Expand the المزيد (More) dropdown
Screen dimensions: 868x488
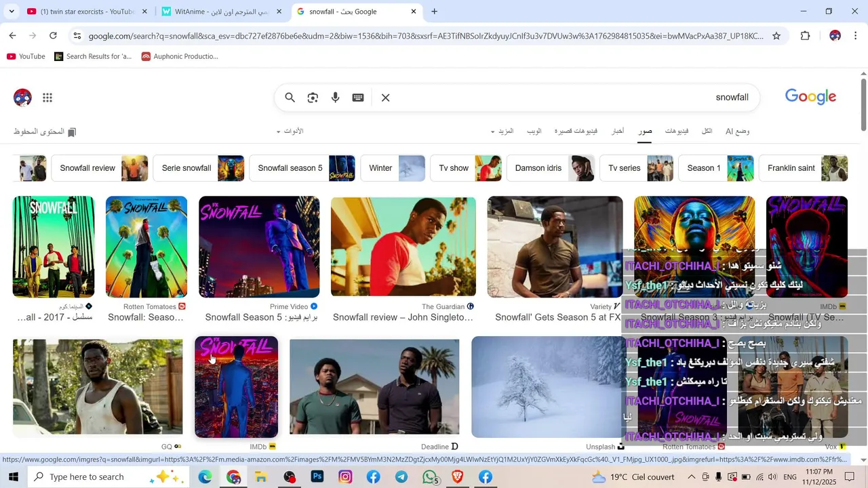502,131
